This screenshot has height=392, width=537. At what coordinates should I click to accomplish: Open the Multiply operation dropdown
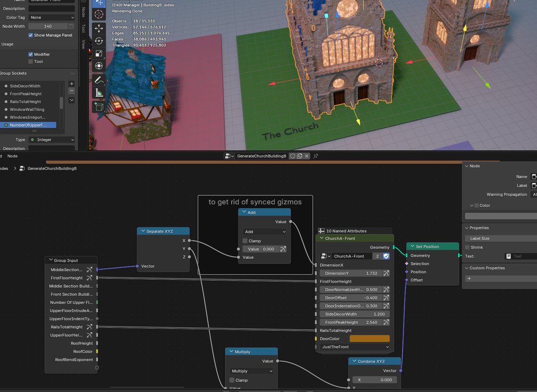pyautogui.click(x=251, y=371)
